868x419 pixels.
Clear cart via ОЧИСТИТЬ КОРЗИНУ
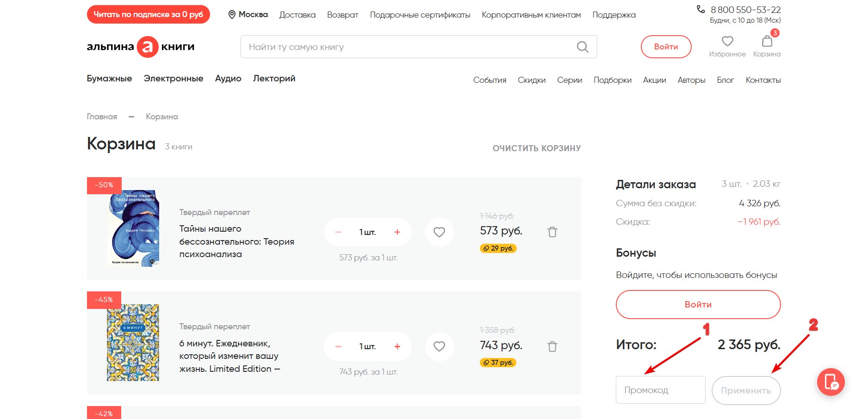pos(537,148)
